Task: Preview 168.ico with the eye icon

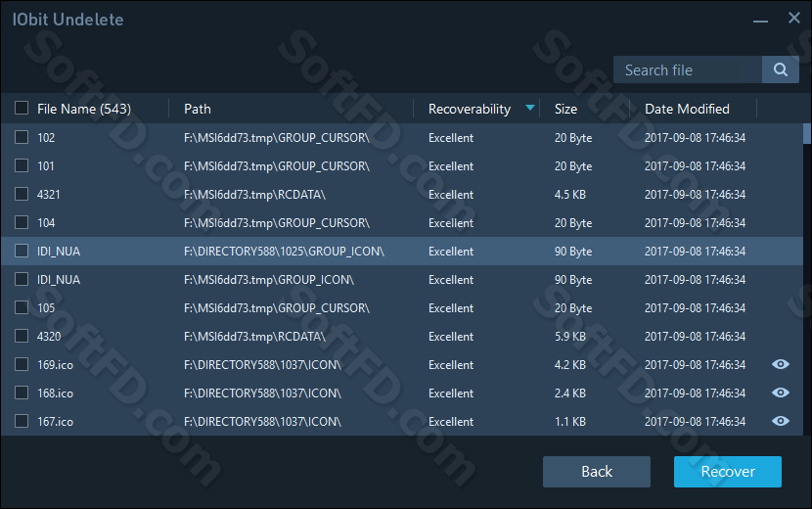Action: [781, 393]
